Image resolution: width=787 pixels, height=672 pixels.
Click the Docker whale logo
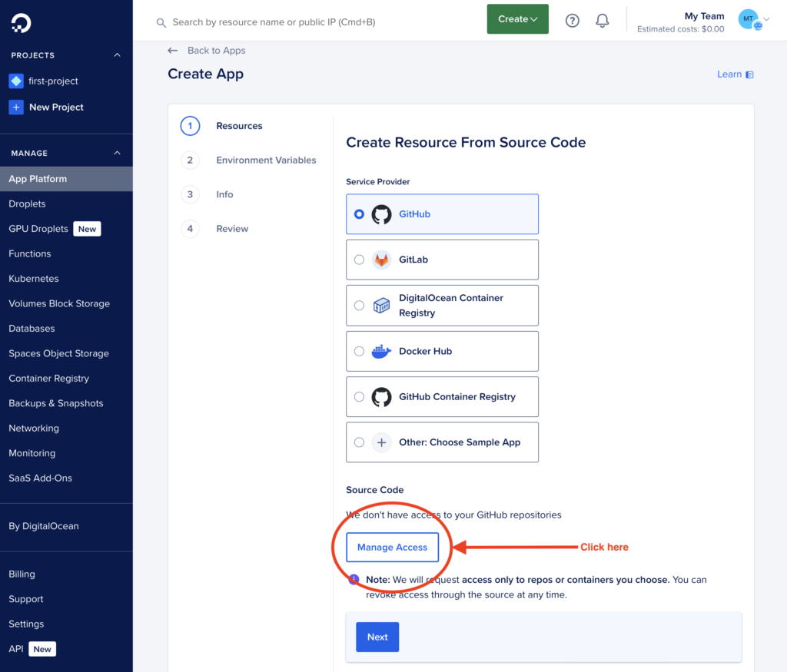[x=381, y=351]
